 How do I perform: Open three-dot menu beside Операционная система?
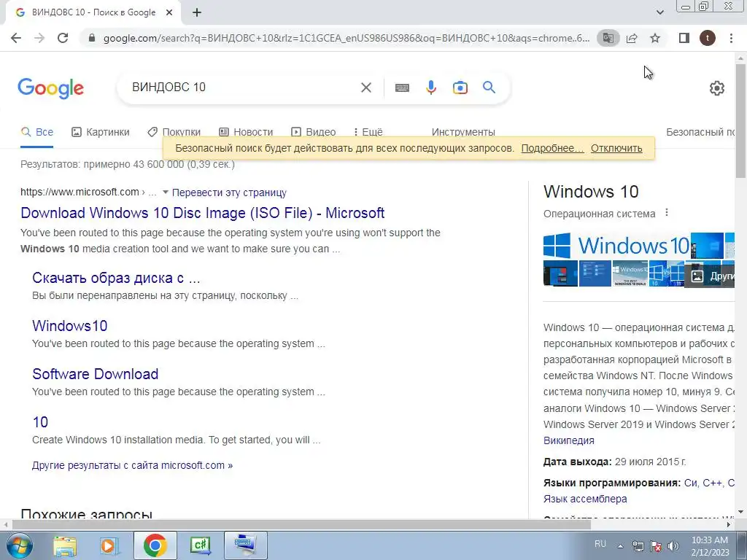[x=667, y=212]
